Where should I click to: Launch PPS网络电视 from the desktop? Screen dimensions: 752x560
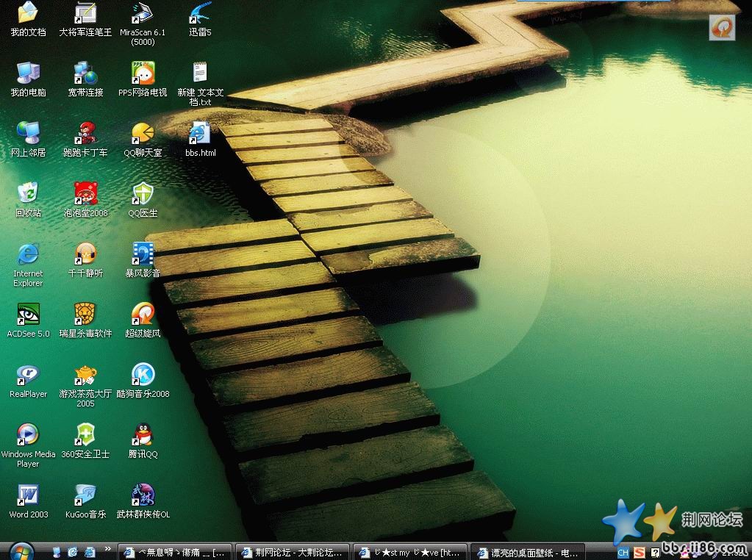point(143,73)
